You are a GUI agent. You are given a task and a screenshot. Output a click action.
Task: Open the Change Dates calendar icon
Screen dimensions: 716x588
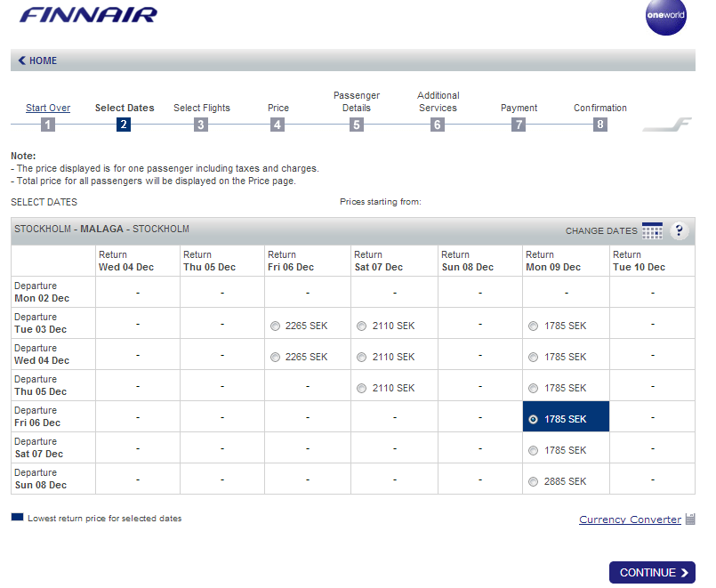(652, 231)
